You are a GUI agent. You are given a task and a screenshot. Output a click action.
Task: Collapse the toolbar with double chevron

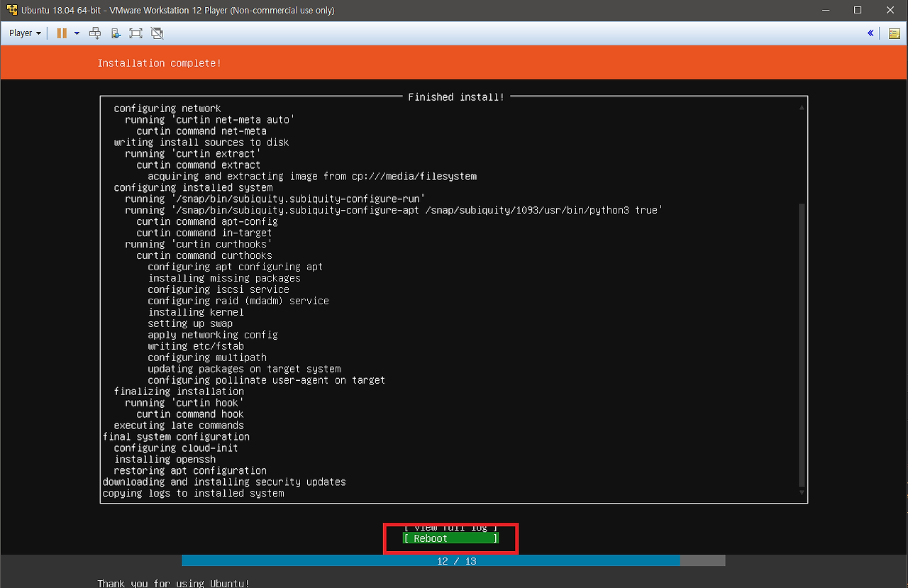point(870,33)
